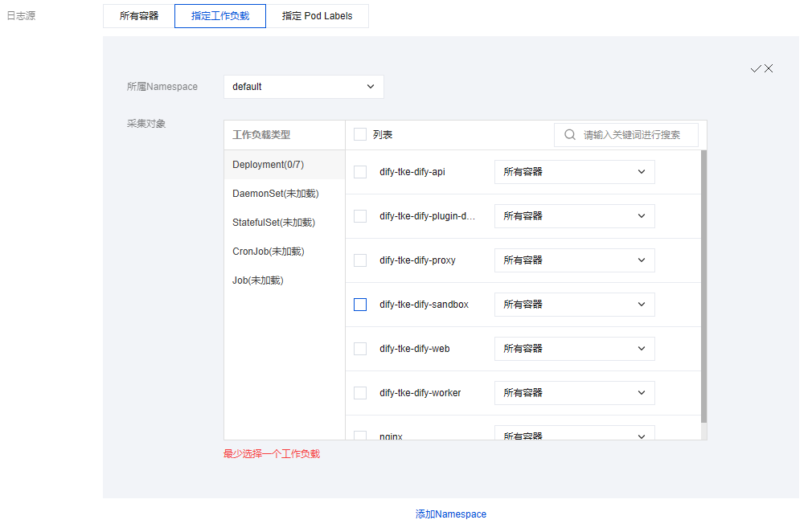This screenshot has width=812, height=524.
Task: Select DaemonSet workload type
Action: click(275, 194)
